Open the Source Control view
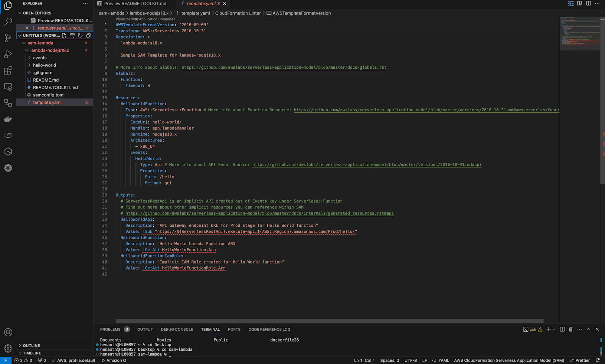The height and width of the screenshot is (364, 605). click(x=8, y=38)
